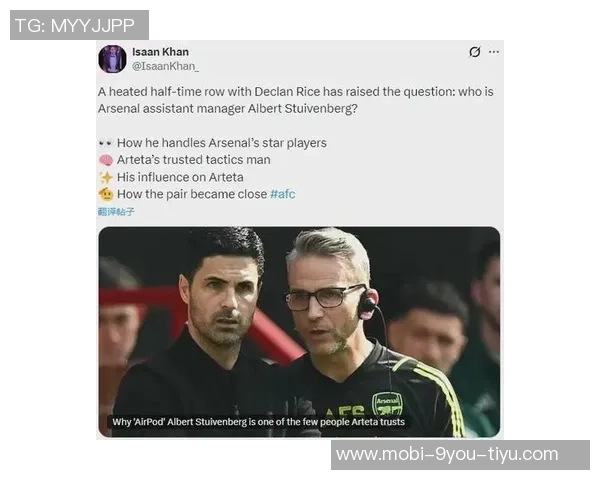Click the eyes emoji bullet

105,143
